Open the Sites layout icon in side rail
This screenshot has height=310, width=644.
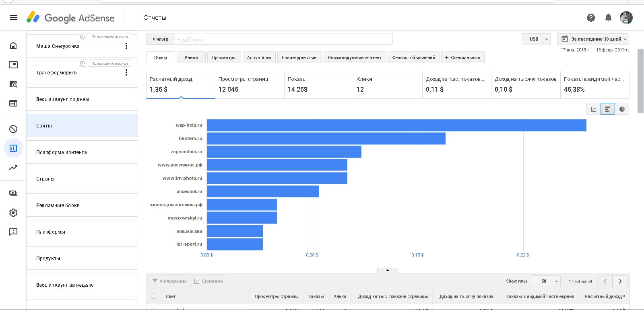(13, 103)
